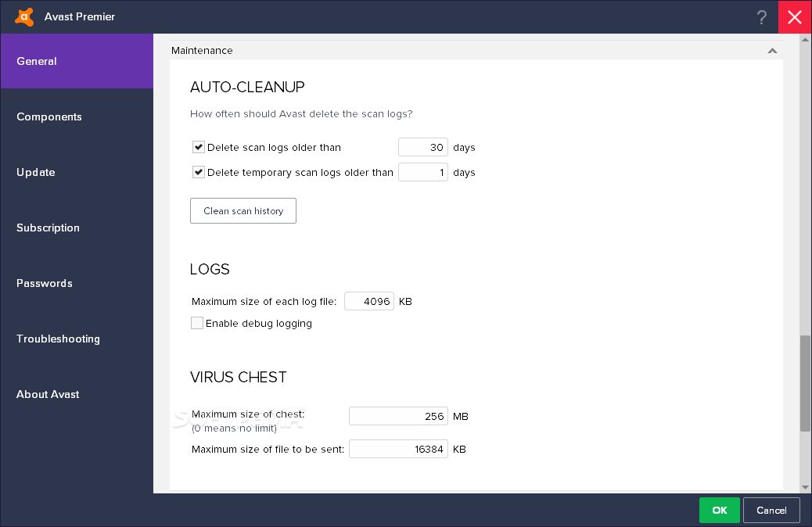Click the Avast logo icon

24,17
